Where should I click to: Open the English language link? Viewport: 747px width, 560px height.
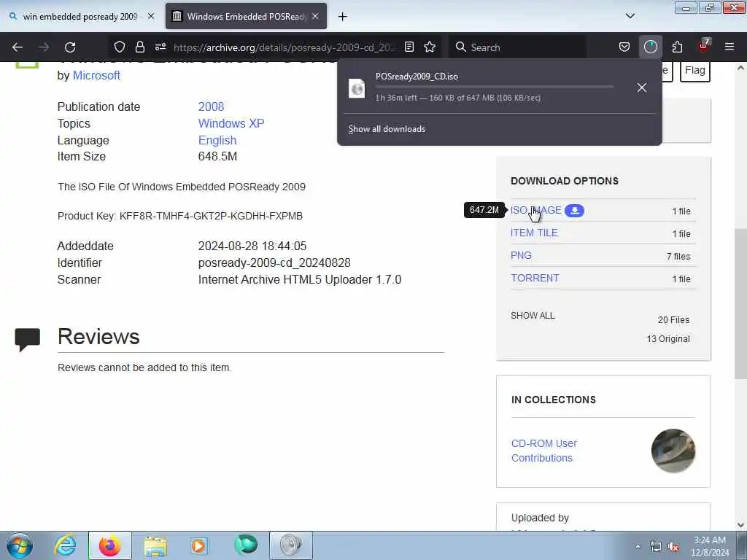pyautogui.click(x=217, y=141)
